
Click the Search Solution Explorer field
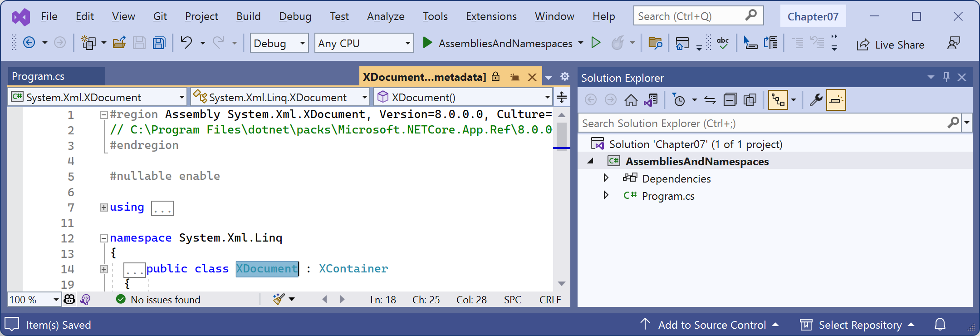click(763, 123)
